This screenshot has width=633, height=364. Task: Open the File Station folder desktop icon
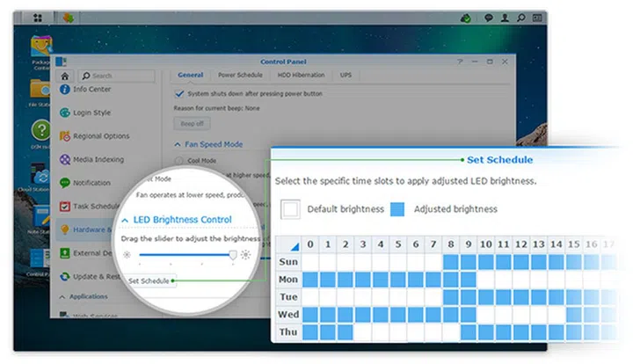(x=40, y=89)
